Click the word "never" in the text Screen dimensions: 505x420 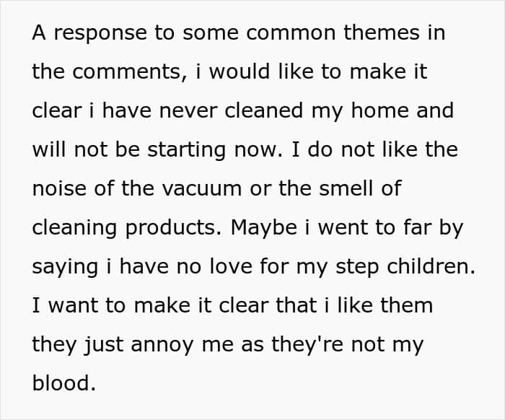(x=188, y=111)
